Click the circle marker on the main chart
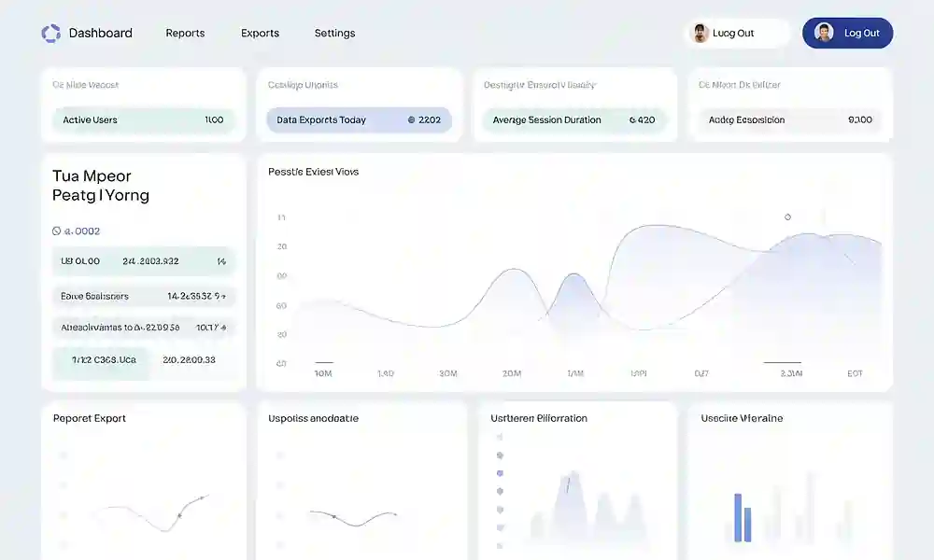 click(787, 217)
